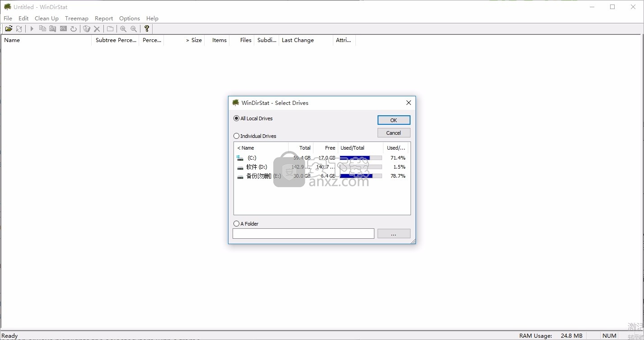Image resolution: width=644 pixels, height=340 pixels.
Task: Click the D: drive usage bar
Action: (x=361, y=167)
